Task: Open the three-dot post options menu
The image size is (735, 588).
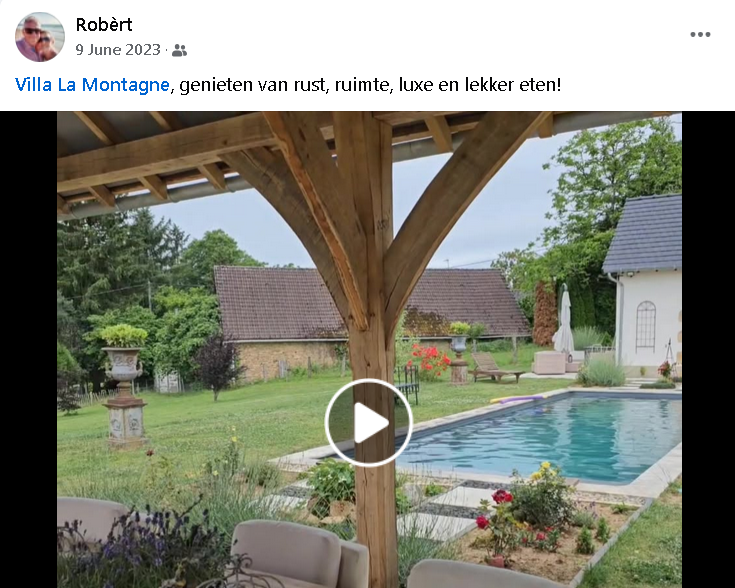Action: [x=700, y=34]
